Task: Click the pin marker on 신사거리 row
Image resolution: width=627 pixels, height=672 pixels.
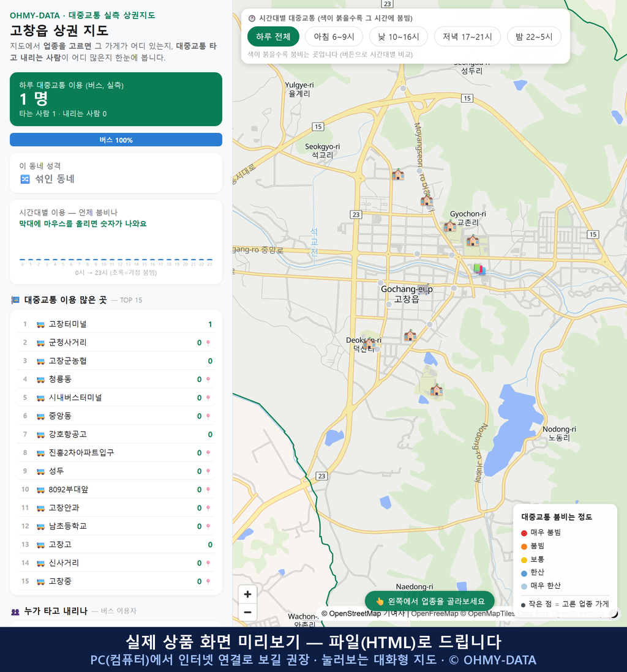Action: coord(208,563)
